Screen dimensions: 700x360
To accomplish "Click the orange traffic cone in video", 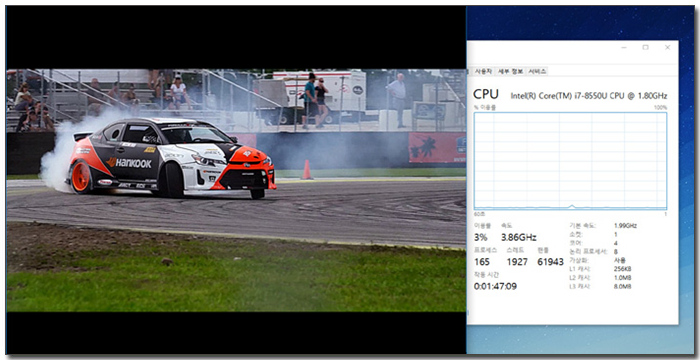I will pos(307,170).
